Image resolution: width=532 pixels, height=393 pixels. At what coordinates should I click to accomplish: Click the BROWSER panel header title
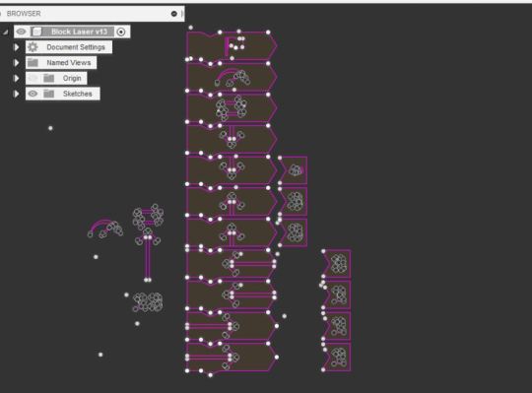click(24, 14)
